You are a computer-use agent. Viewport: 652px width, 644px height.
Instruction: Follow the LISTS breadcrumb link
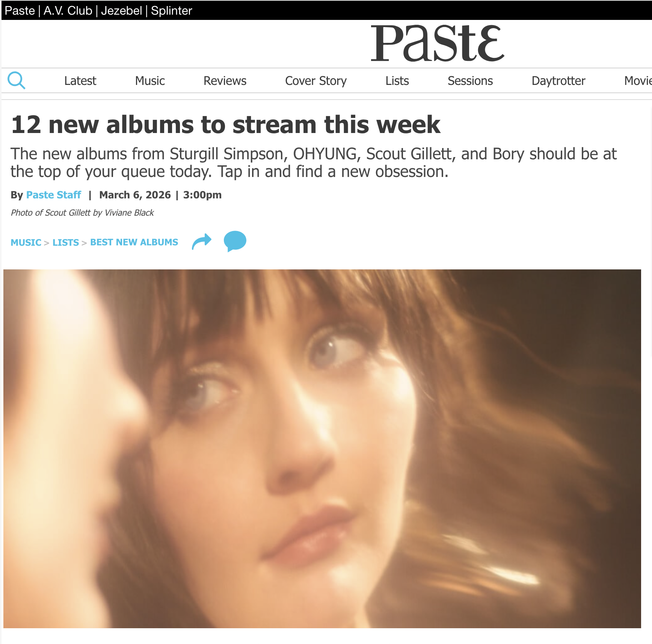(66, 242)
